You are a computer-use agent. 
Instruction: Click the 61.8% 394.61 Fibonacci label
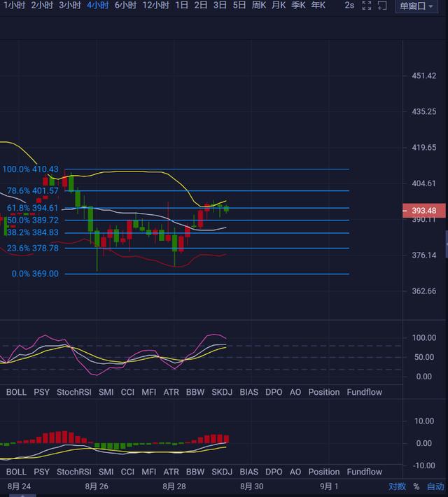tap(33, 208)
